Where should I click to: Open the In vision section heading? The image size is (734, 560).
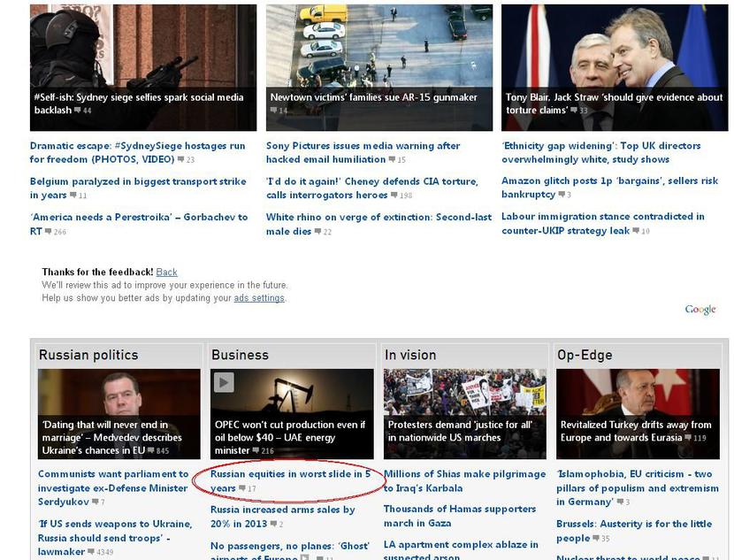(x=410, y=355)
